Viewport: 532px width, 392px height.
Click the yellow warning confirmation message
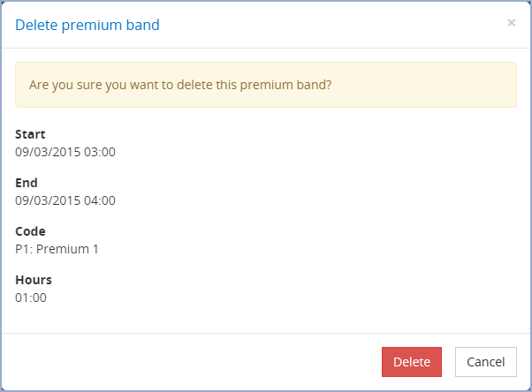(x=265, y=85)
